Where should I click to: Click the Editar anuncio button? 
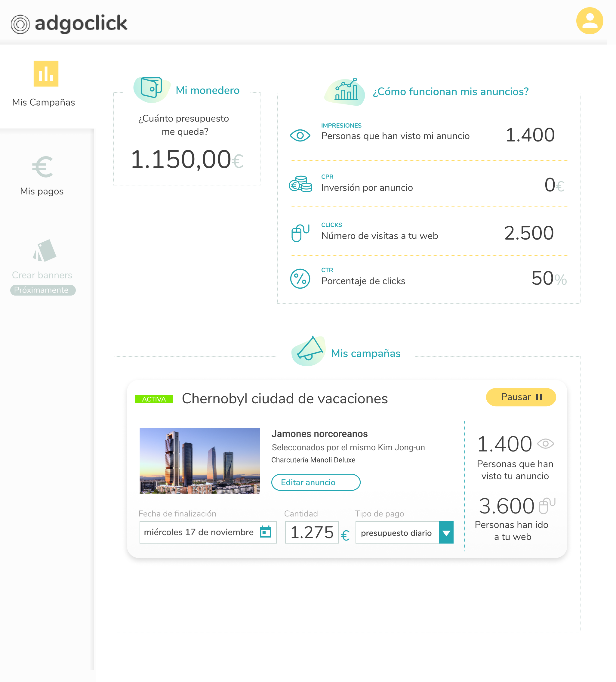point(316,482)
